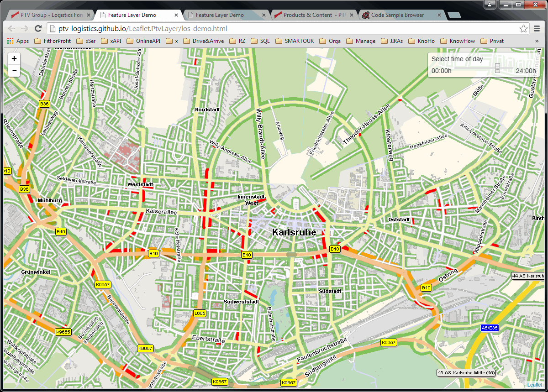Click the browser back arrow
The height and width of the screenshot is (392, 548).
coord(12,29)
